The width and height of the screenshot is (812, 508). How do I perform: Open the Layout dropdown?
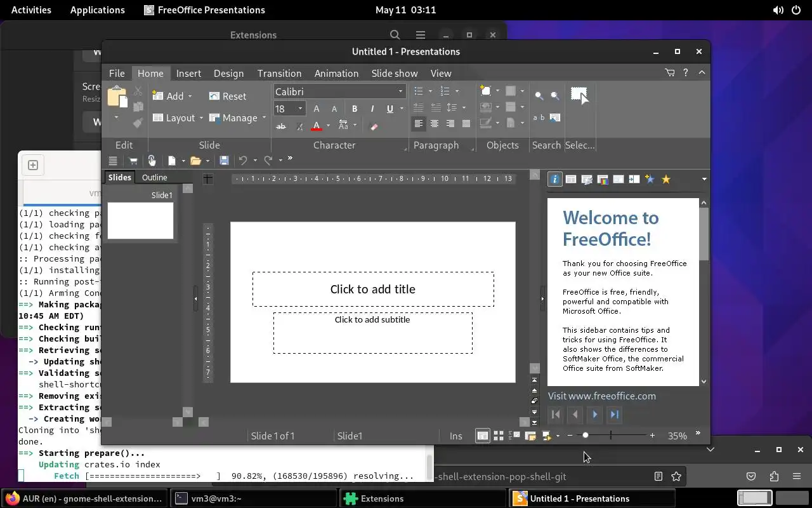(178, 117)
